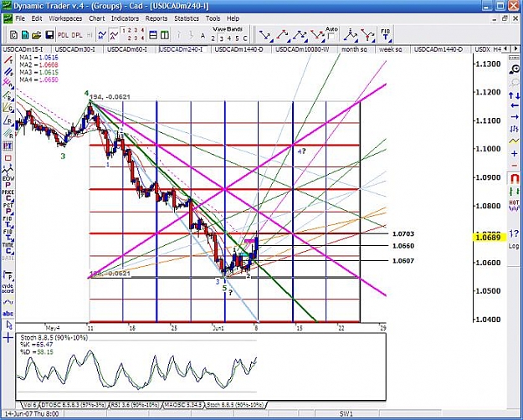Open the File menu
This screenshot has height=420, width=523.
(20, 18)
